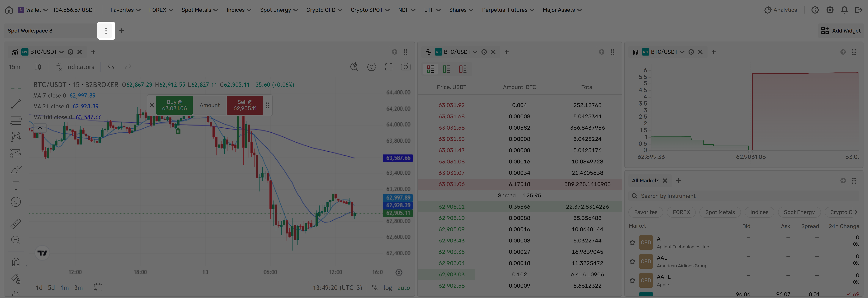Open the Favorites menu
The height and width of the screenshot is (298, 868).
[x=125, y=10]
